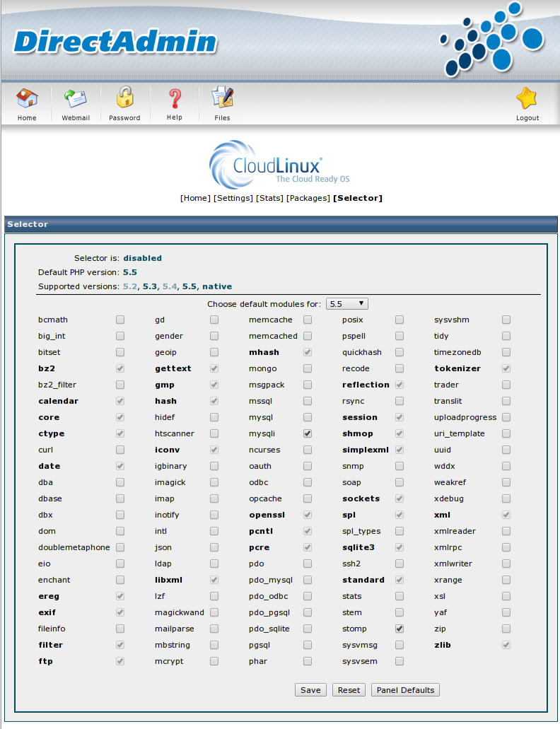Uncheck the mysqli module checkbox

coord(308,433)
